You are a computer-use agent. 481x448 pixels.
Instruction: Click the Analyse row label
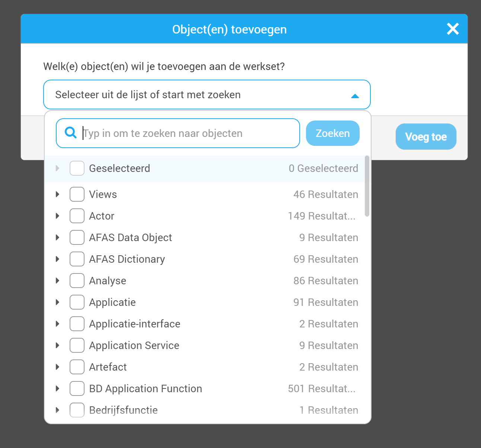point(108,281)
